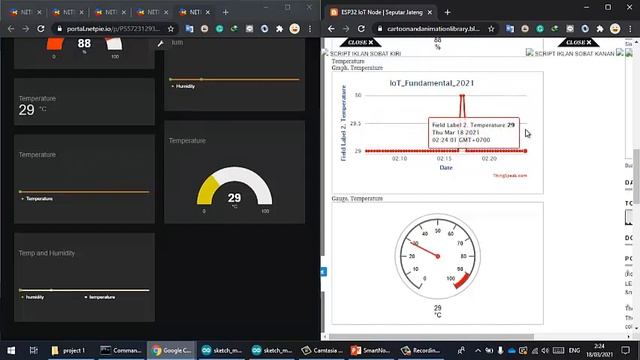Open the wrench settings on Hum widget
640x360 pixels.
160,44
